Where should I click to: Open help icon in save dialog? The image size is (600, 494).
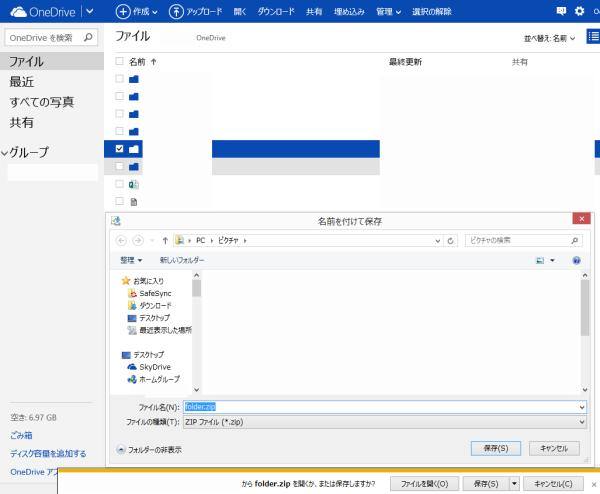pos(576,260)
